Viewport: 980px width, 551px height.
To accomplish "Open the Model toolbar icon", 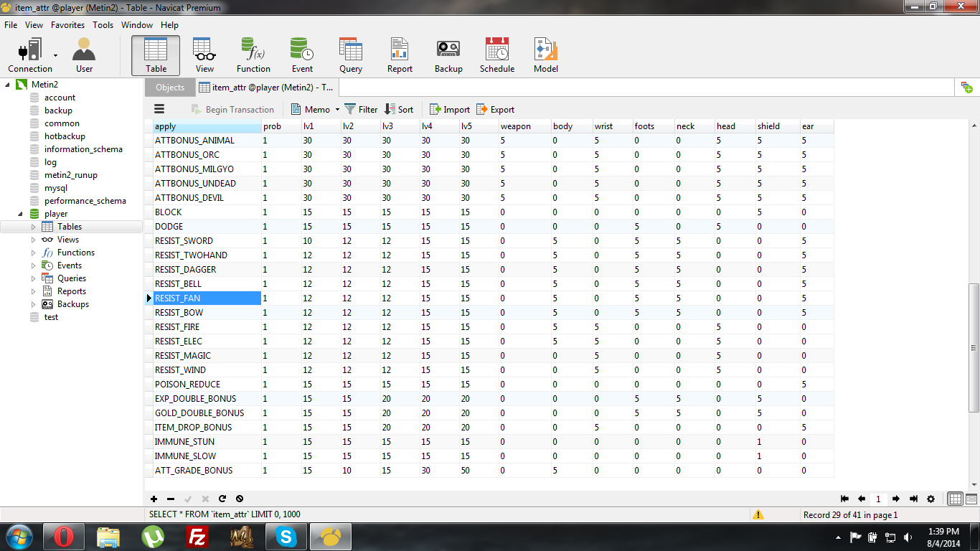I will [x=546, y=56].
